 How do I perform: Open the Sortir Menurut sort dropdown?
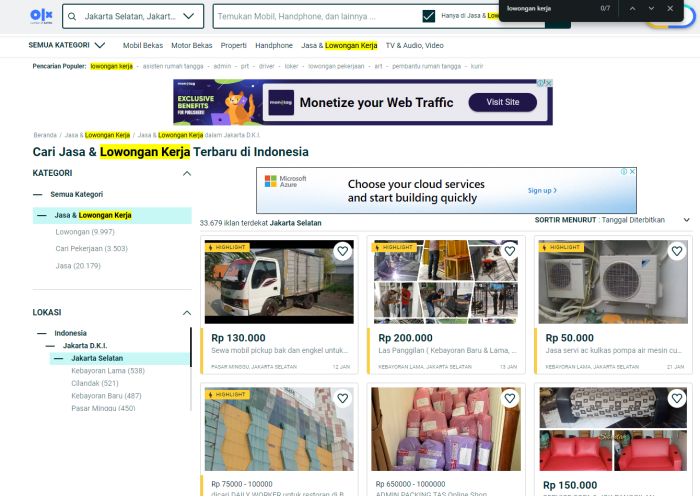[686, 219]
